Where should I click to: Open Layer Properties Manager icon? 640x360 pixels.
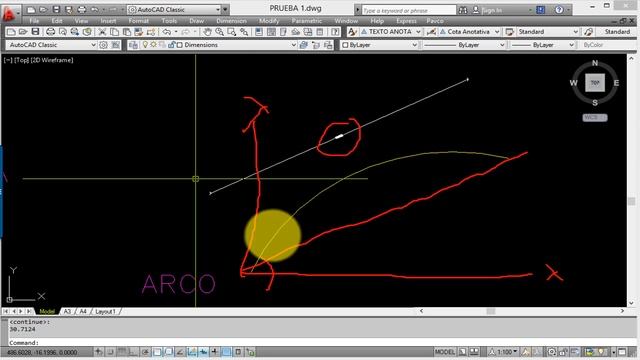click(x=133, y=45)
